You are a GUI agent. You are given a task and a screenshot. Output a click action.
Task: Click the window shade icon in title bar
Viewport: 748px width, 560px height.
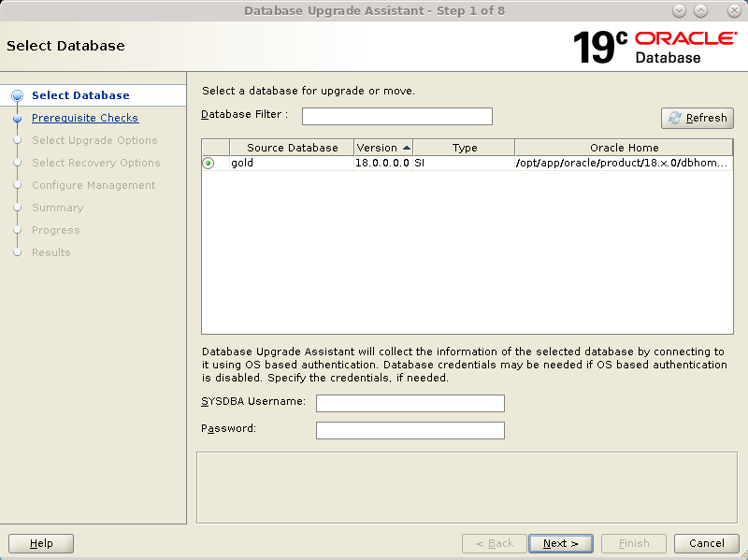click(x=698, y=10)
